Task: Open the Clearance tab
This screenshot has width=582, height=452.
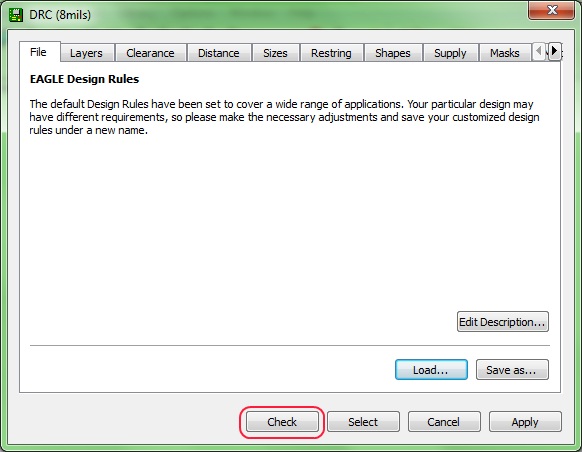Action: (150, 53)
